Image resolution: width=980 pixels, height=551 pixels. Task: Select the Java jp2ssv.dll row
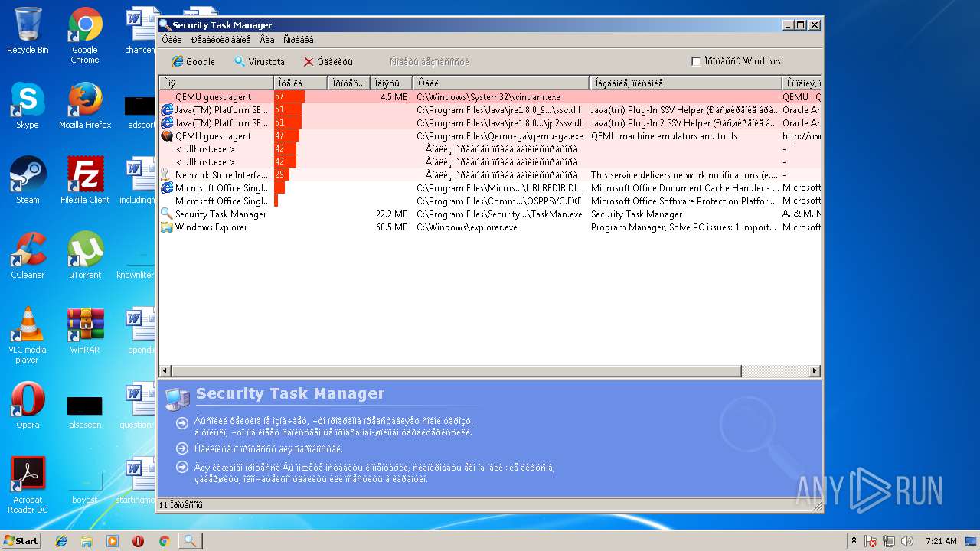click(x=490, y=123)
